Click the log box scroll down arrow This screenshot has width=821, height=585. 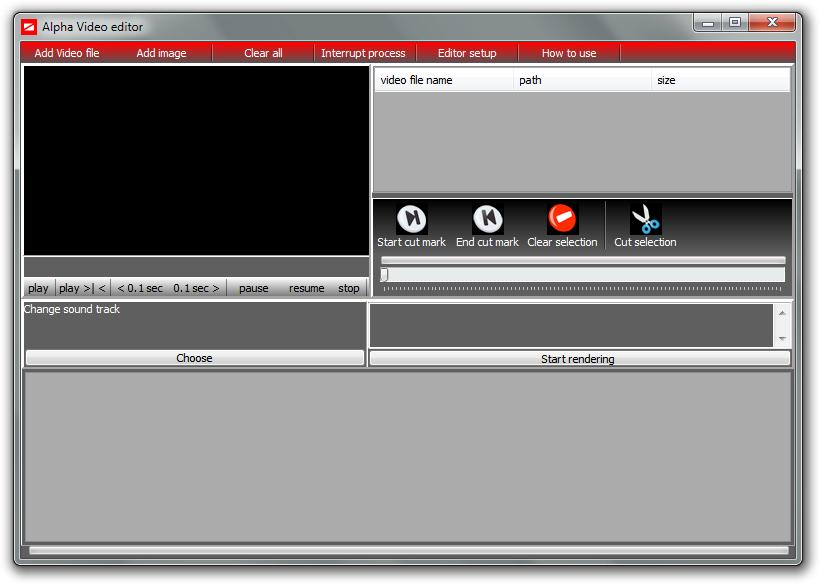coord(782,339)
